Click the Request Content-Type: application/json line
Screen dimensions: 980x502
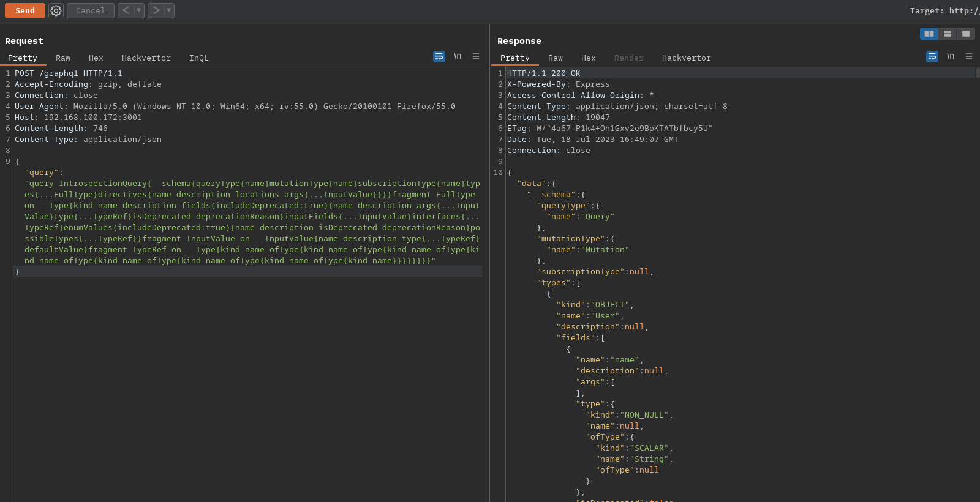88,140
